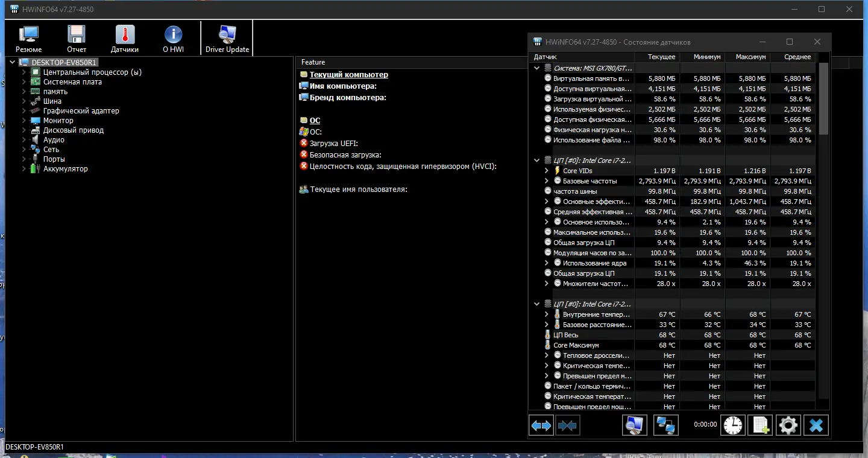Click the Core Максимум sensor row label
The width and height of the screenshot is (868, 458).
[576, 345]
